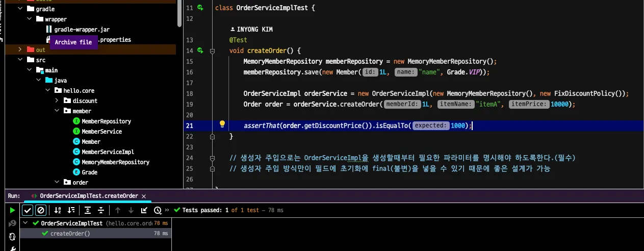Click Rerun Failed Tests icon in sidebar
Image resolution: width=644 pixels, height=251 pixels.
point(12,223)
